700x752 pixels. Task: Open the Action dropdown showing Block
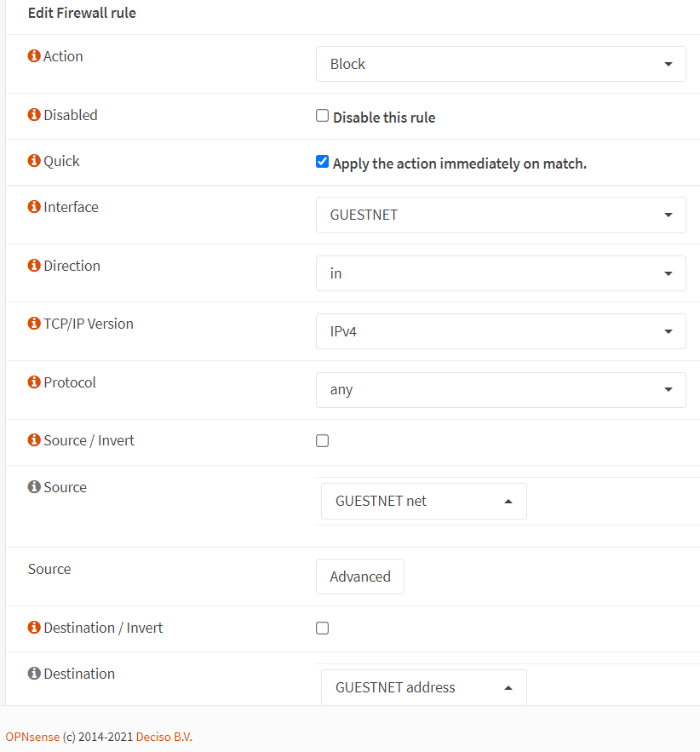(x=501, y=64)
